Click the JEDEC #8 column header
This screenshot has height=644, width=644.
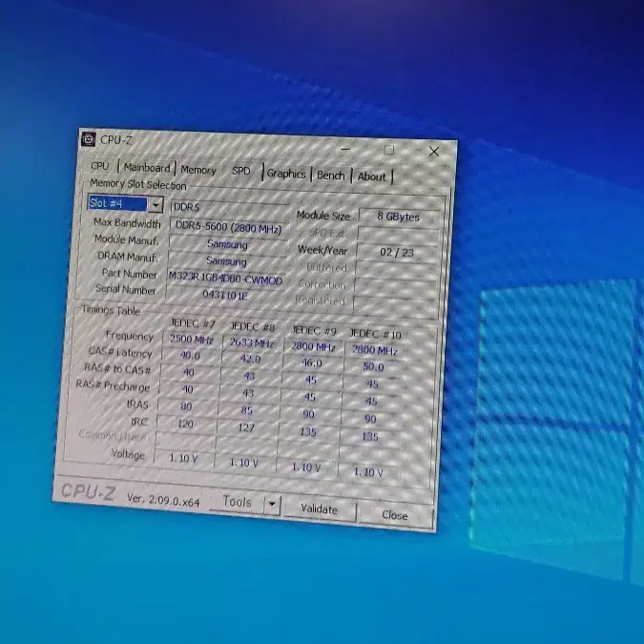[253, 327]
